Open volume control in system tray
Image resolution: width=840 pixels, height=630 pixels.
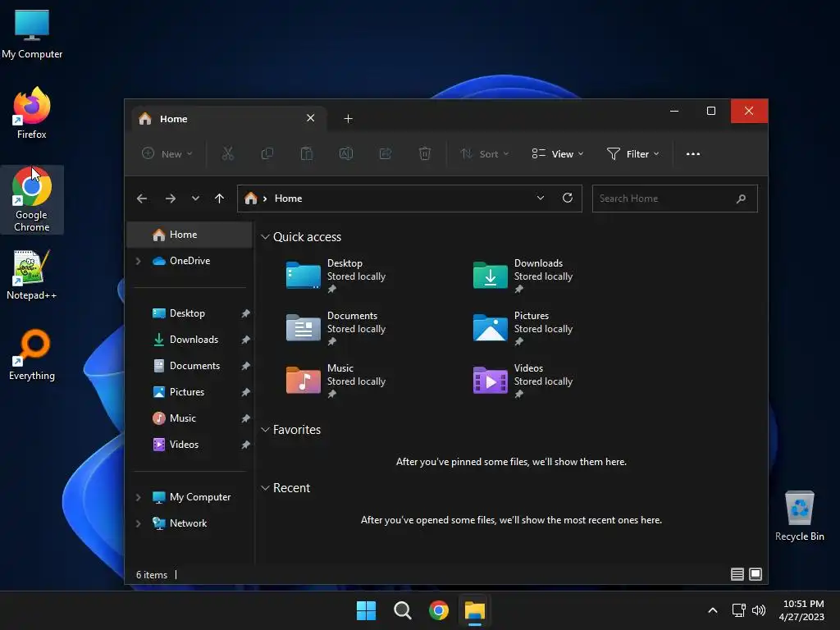click(759, 610)
